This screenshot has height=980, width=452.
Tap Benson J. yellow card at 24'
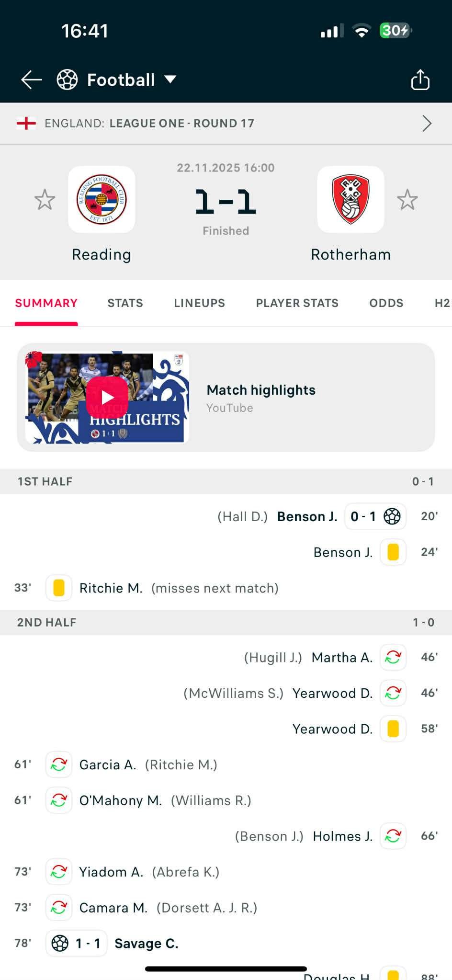coord(393,552)
